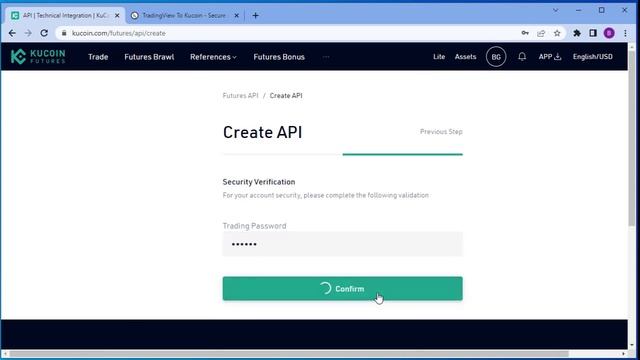Viewport: 640px width, 360px height.
Task: Switch to Lite version
Action: coord(439,57)
